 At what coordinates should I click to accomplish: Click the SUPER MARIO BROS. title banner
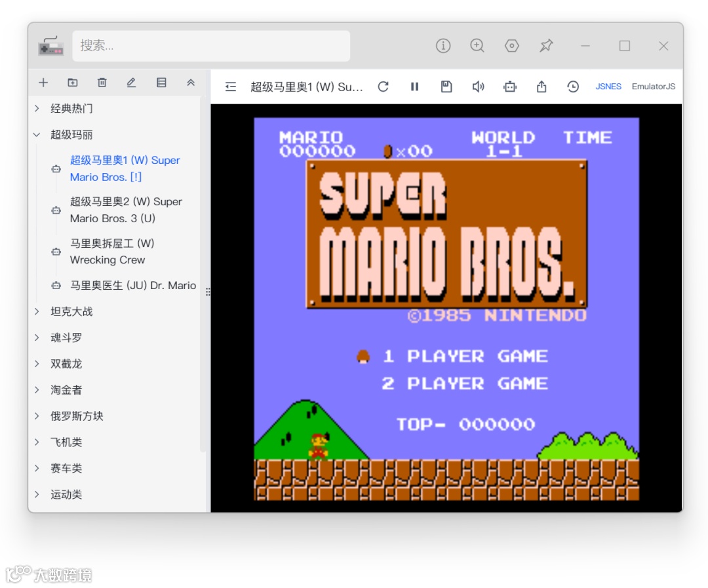[x=446, y=234]
